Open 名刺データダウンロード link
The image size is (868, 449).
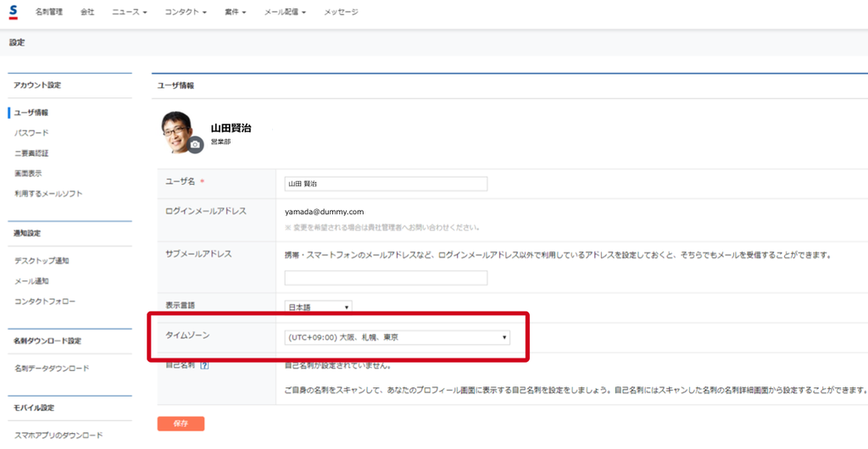[52, 369]
